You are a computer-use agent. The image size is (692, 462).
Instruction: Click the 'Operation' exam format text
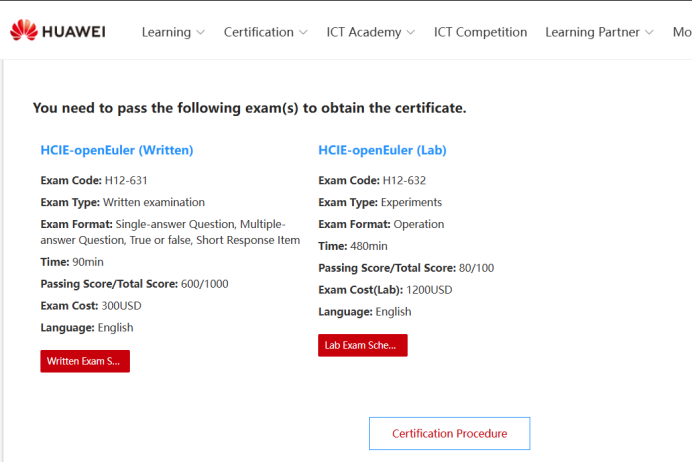coord(419,224)
